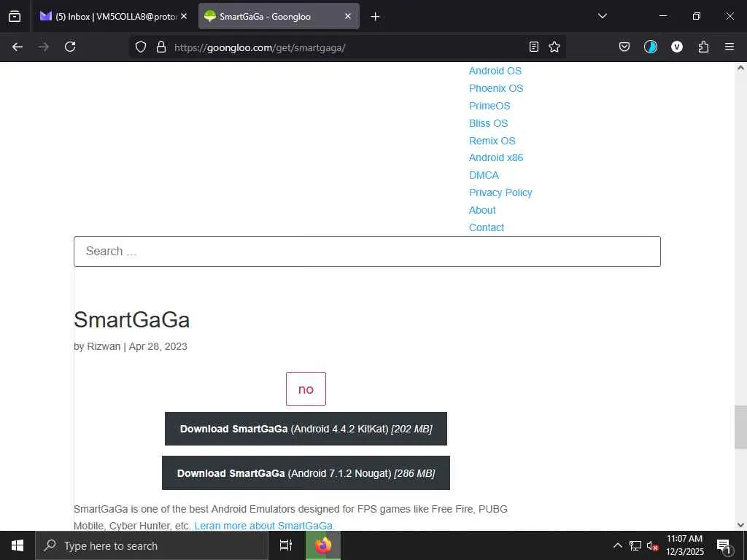Click the site Search field
747x560 pixels.
tap(367, 252)
